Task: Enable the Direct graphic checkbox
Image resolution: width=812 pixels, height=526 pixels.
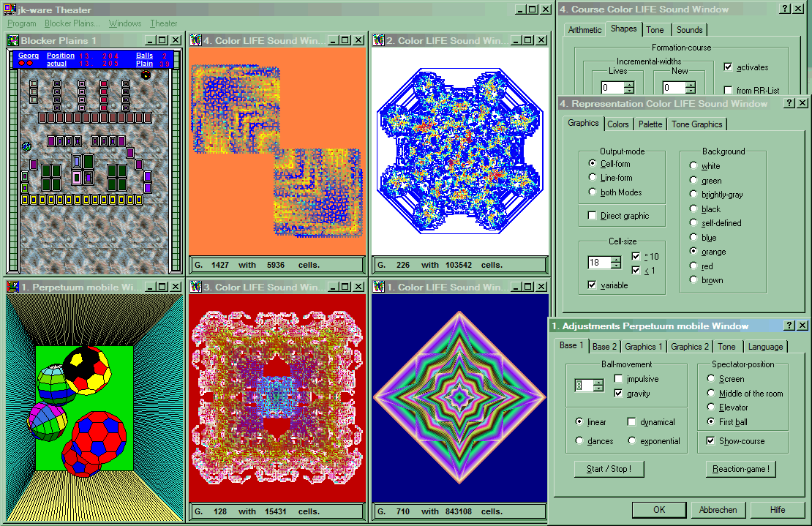Action: (593, 216)
